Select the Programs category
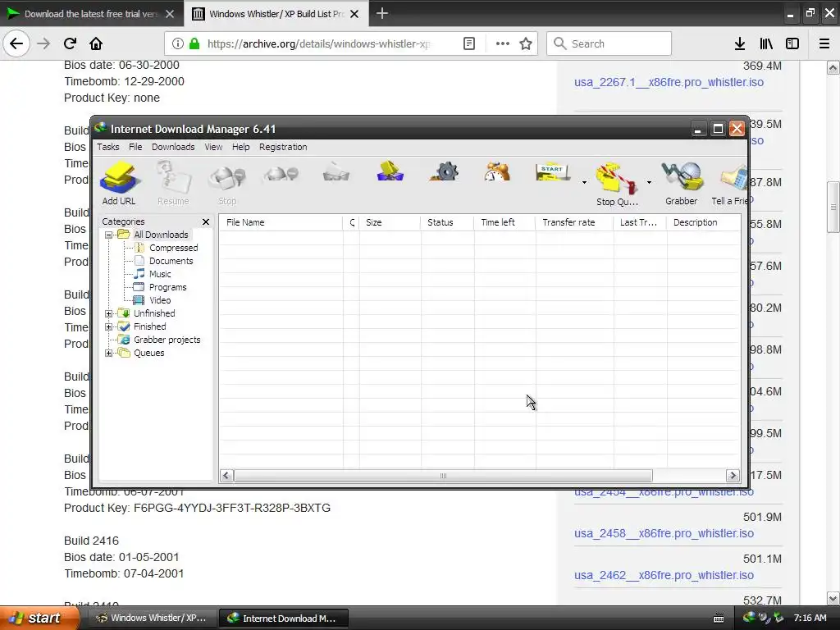The height and width of the screenshot is (630, 840). click(x=167, y=287)
